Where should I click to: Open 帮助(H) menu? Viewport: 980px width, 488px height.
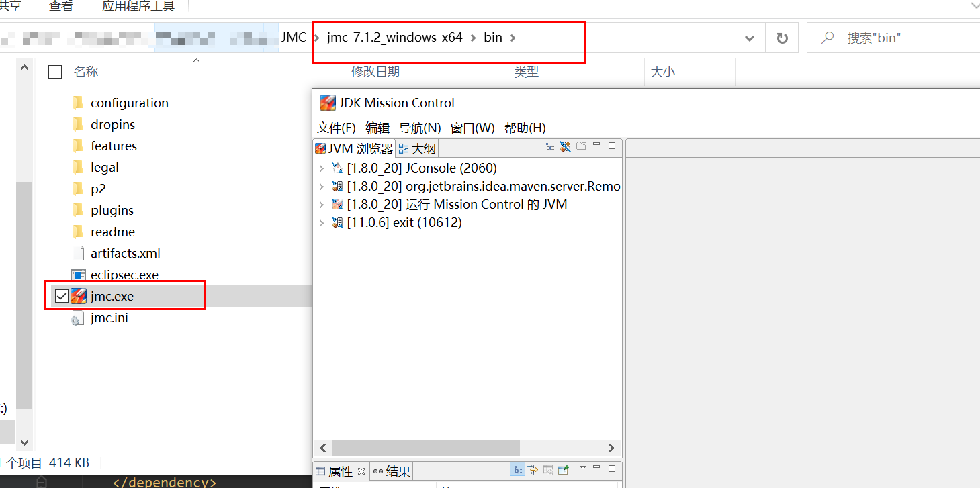coord(525,128)
